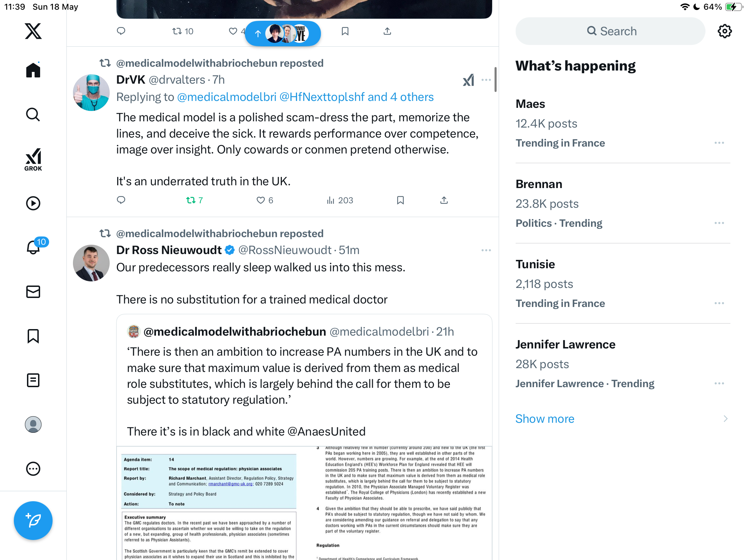
Task: Jump to new posts pill
Action: click(x=283, y=34)
